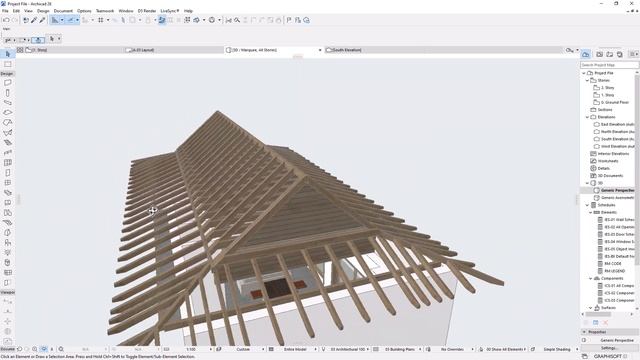Screen dimensions: 640x360
Task: Click the Pick Up Parameters eyedropper icon
Action: click(x=34, y=20)
